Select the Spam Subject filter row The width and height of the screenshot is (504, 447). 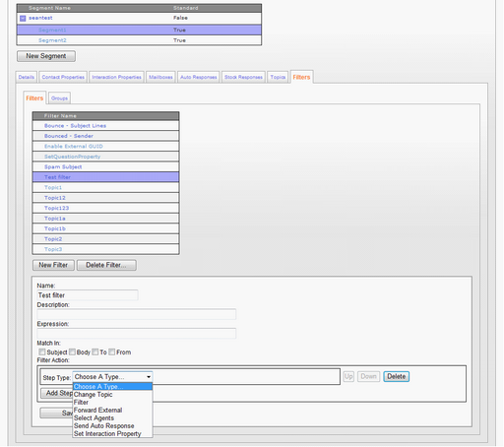tap(105, 166)
